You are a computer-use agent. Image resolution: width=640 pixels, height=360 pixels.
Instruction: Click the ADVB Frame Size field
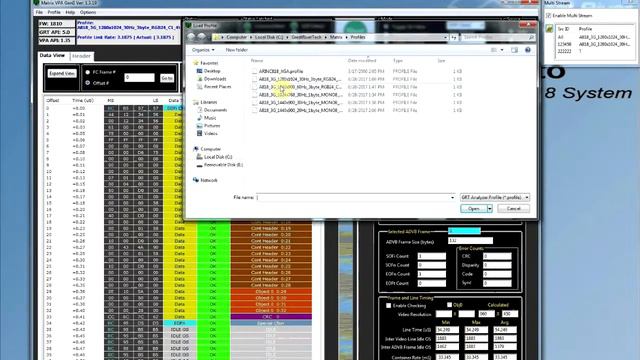click(470, 241)
